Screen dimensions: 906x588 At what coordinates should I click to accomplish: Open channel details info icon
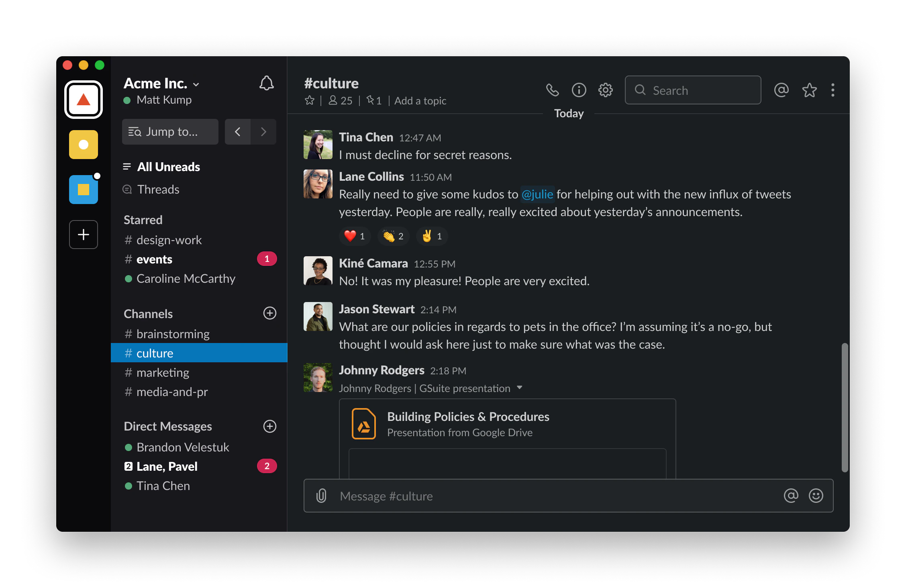click(579, 90)
